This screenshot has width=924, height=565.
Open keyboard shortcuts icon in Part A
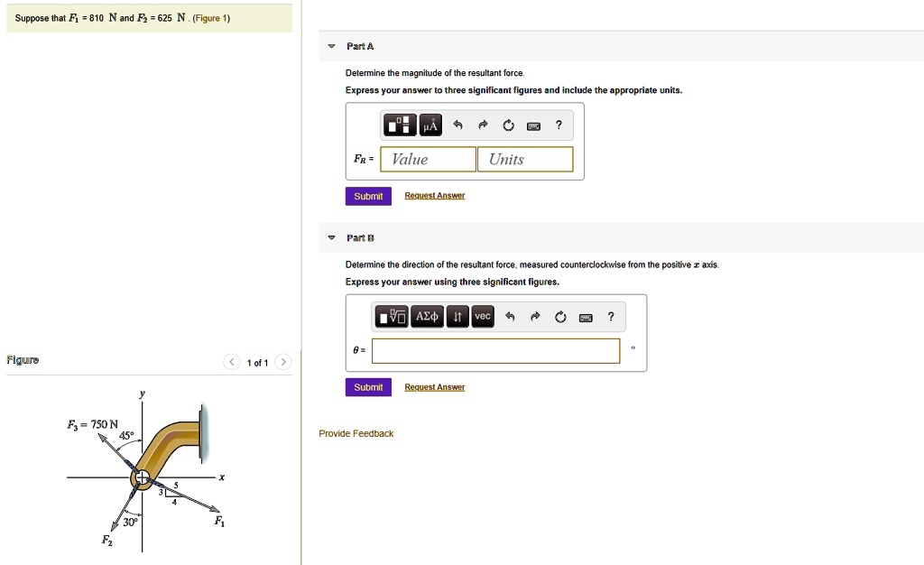(x=534, y=125)
